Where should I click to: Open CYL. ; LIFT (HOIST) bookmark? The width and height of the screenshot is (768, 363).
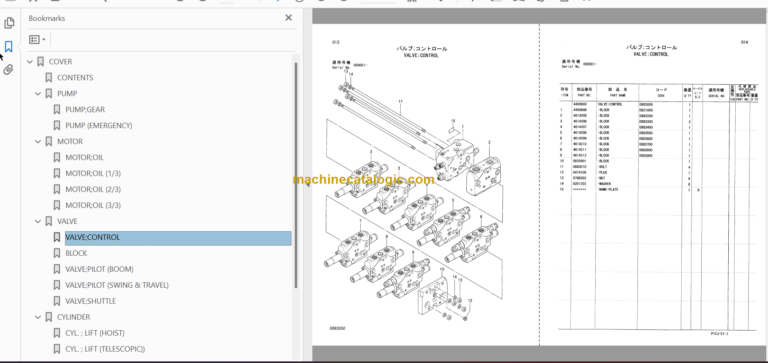(x=95, y=333)
